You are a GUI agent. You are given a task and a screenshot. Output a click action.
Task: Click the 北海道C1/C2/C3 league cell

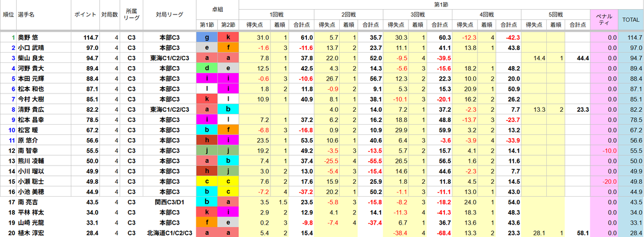[x=169, y=234]
